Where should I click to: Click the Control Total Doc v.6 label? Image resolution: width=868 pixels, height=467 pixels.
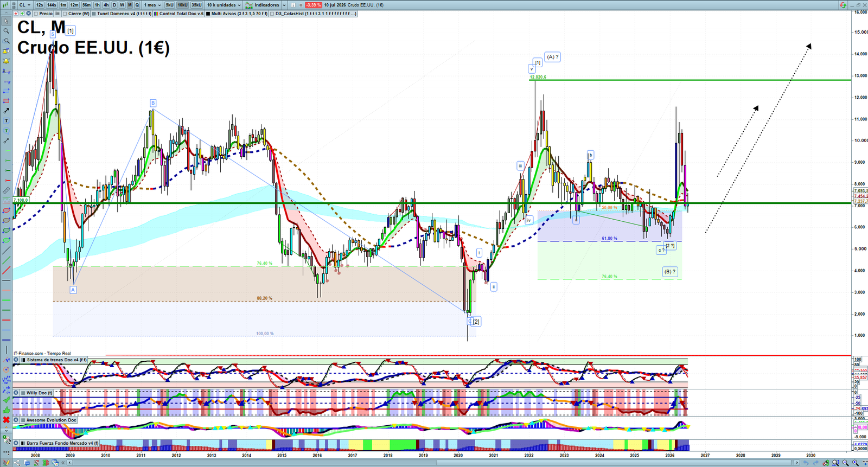tap(182, 14)
